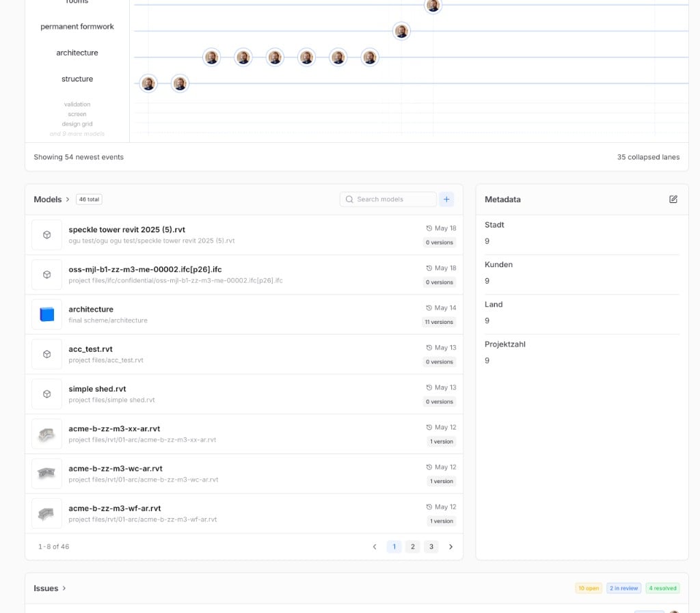Click the add model plus button
Screen dimensions: 700x613
446,200
